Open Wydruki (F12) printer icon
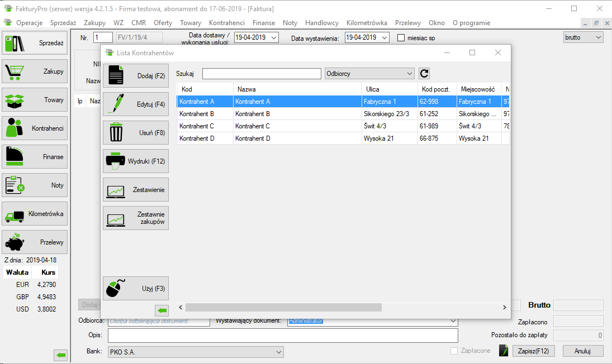612x364 pixels. pyautogui.click(x=116, y=161)
